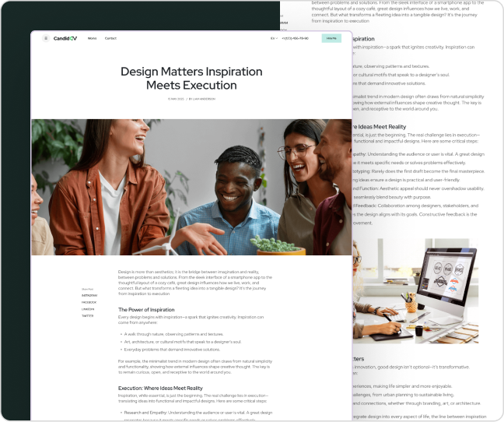This screenshot has width=504, height=422.
Task: Click the 'Research and Empathy' bullet in front page
Action: pyautogui.click(x=198, y=415)
